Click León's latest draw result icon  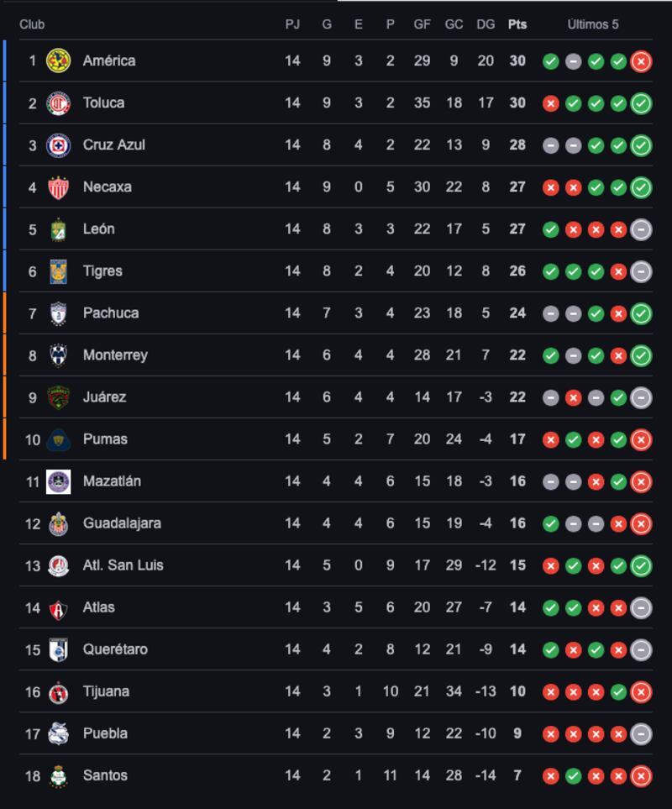pos(641,229)
